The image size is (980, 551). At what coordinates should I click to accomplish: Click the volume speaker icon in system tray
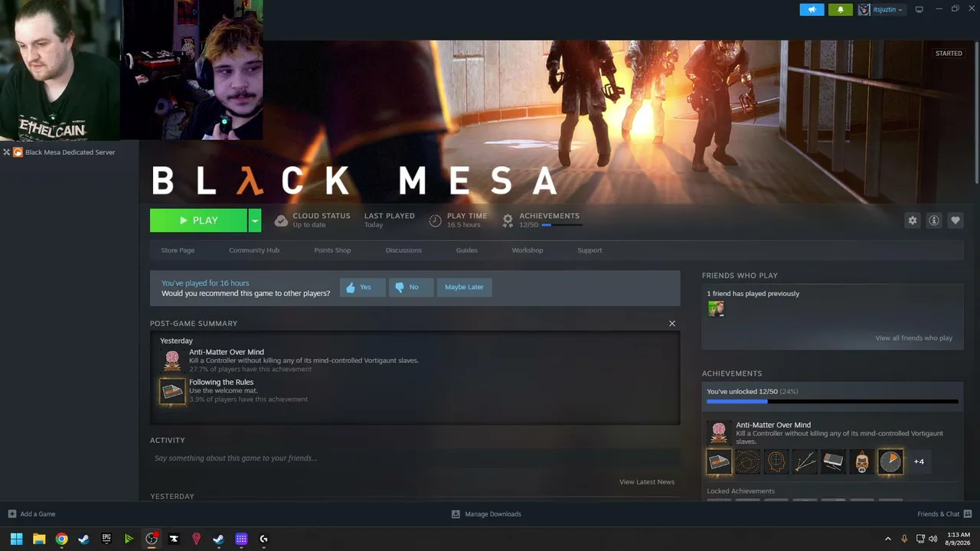(x=933, y=539)
